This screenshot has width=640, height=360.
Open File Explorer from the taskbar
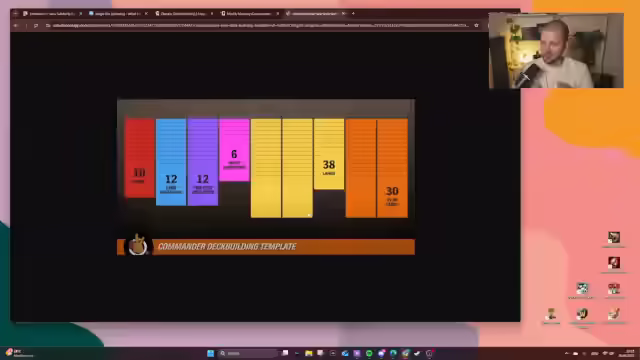pyautogui.click(x=309, y=353)
